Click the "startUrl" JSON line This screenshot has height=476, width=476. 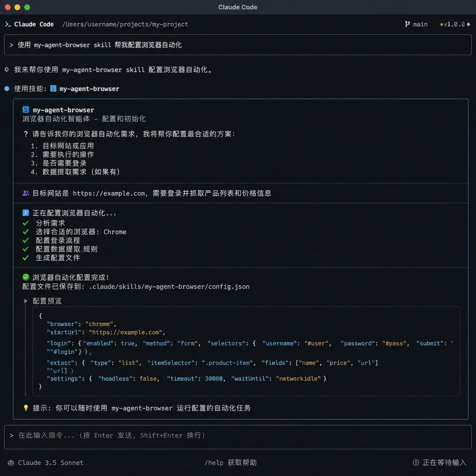click(x=106, y=332)
